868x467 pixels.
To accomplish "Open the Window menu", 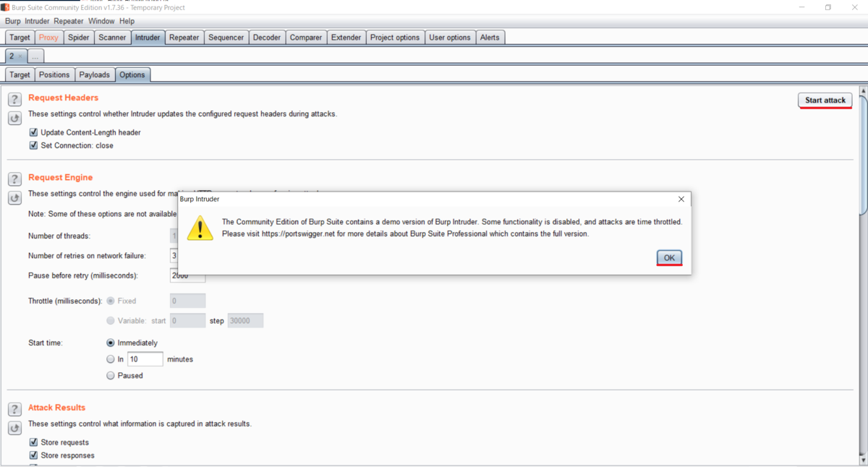I will tap(101, 21).
